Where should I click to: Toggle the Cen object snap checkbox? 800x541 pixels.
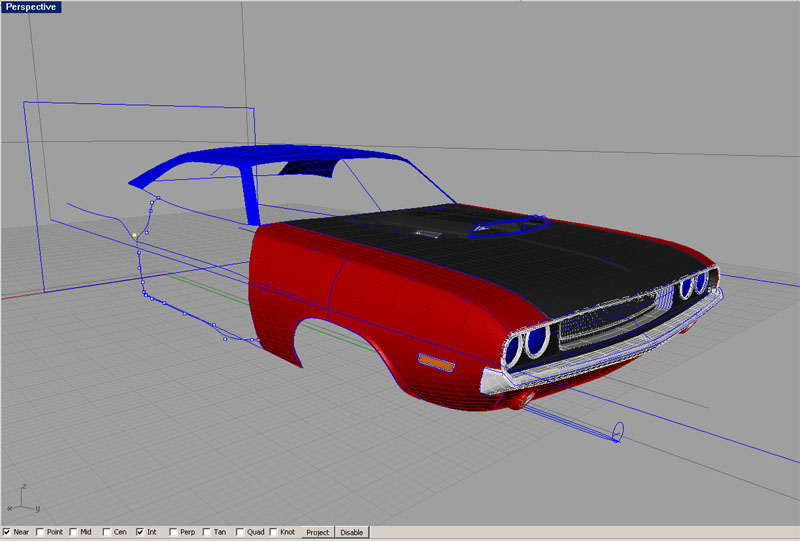tap(107, 532)
